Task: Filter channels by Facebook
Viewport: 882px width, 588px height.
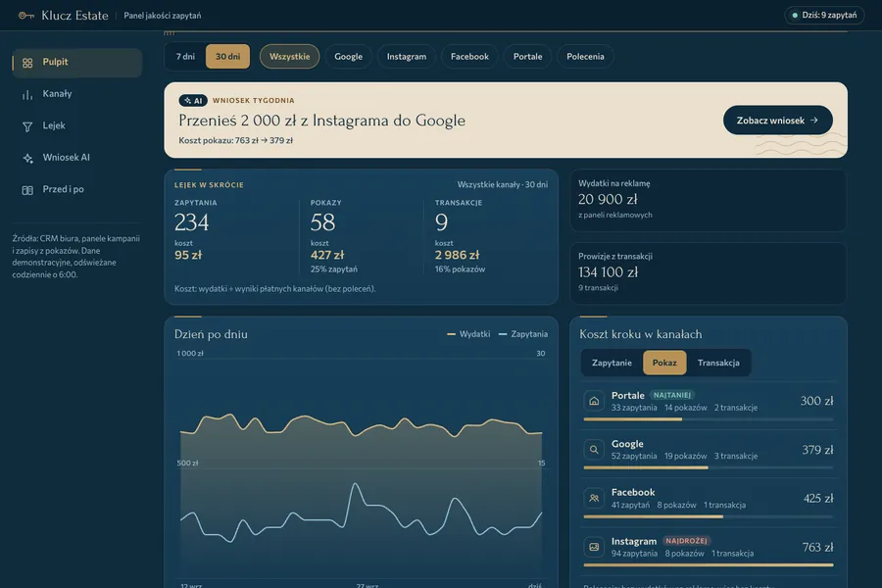Action: (469, 56)
